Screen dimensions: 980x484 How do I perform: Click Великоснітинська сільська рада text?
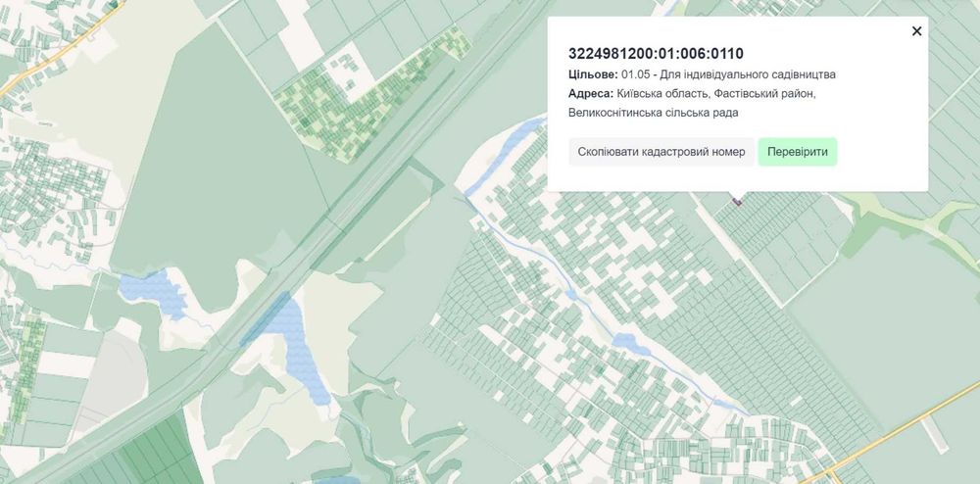pyautogui.click(x=653, y=113)
